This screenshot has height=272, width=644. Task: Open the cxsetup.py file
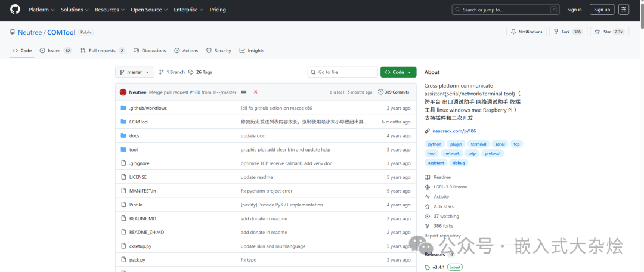[140, 246]
